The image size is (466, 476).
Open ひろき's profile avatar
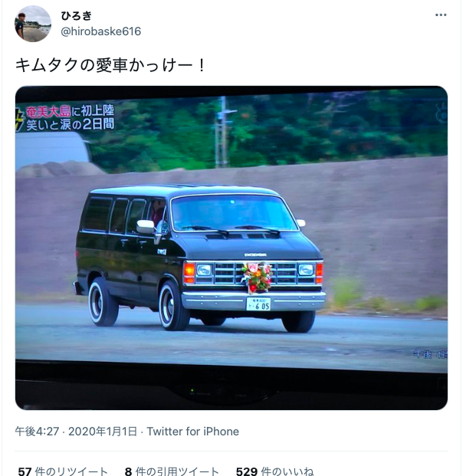click(33, 24)
